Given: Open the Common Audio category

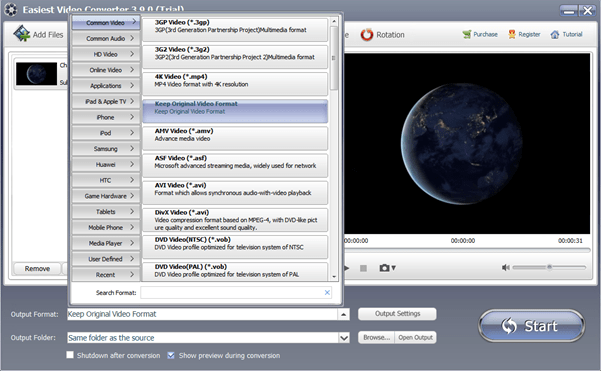Looking at the screenshot, I should 105,38.
